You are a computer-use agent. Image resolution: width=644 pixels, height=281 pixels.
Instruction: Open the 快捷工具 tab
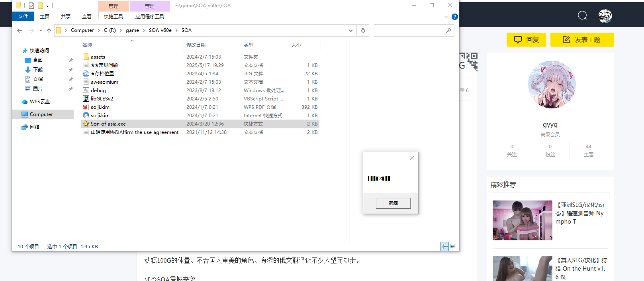(114, 16)
